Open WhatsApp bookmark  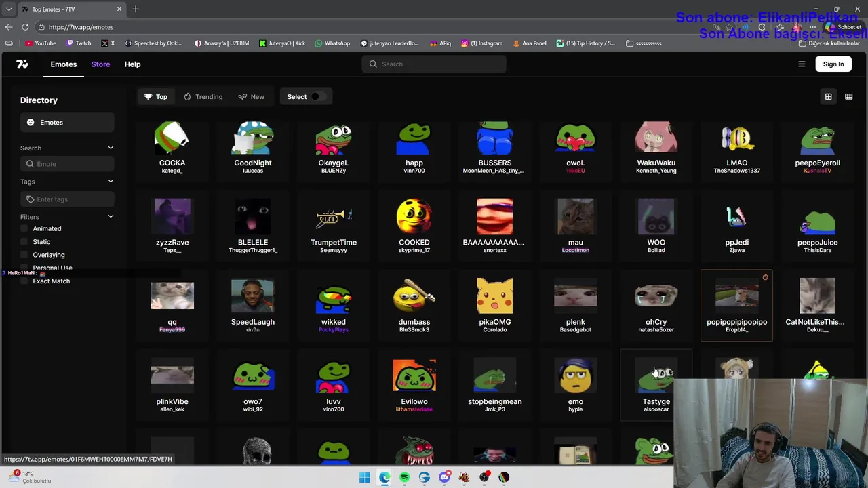332,43
